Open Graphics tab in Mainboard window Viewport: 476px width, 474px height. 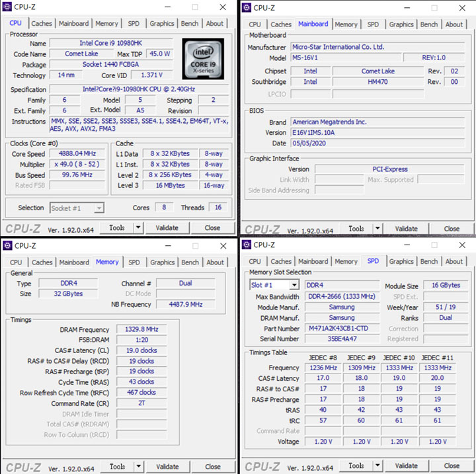point(401,24)
